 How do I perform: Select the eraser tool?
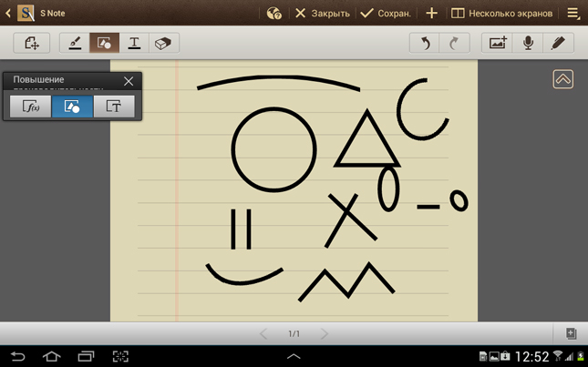[x=163, y=43]
